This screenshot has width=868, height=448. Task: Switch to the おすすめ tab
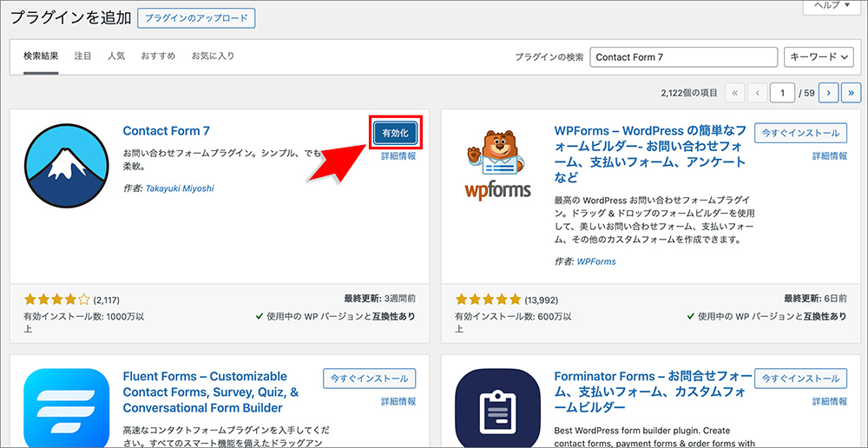pyautogui.click(x=158, y=56)
